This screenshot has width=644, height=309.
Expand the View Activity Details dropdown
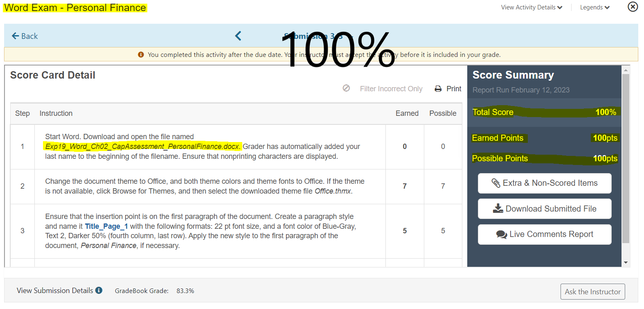[531, 7]
